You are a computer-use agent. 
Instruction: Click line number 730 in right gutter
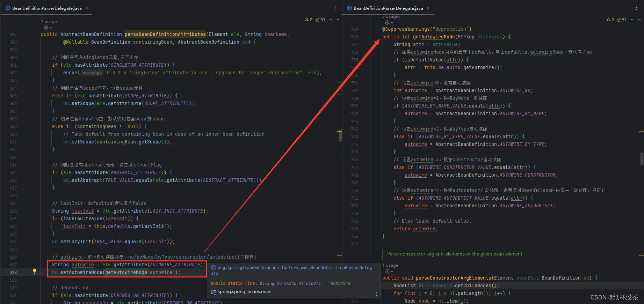click(x=354, y=37)
